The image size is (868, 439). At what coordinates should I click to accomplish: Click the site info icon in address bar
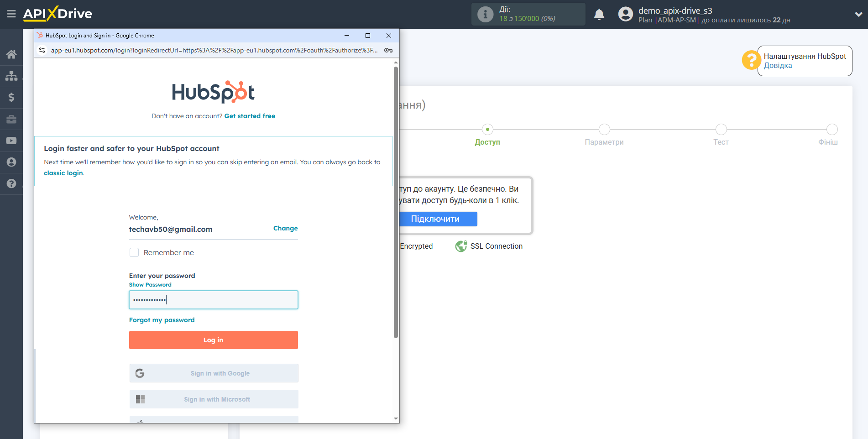[42, 50]
